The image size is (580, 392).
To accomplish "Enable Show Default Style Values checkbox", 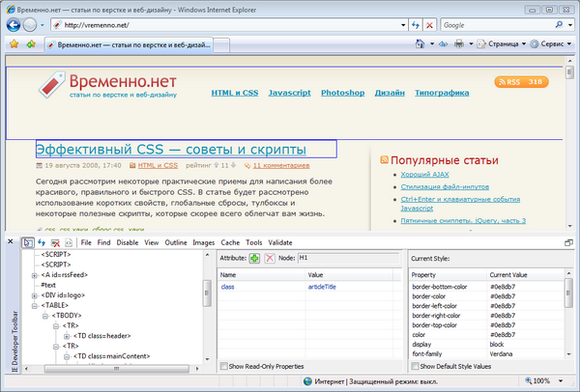I will [x=415, y=366].
